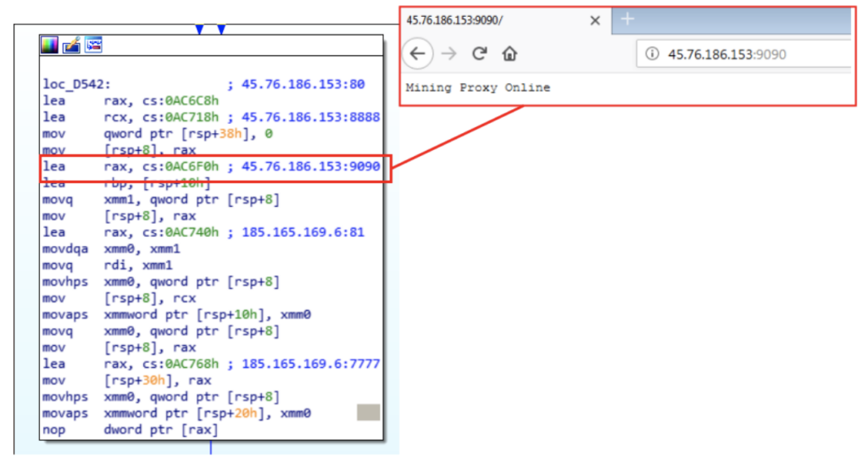Screen dimensions: 868x473
Task: Click operand cs:0AC6F0h
Action: (181, 167)
